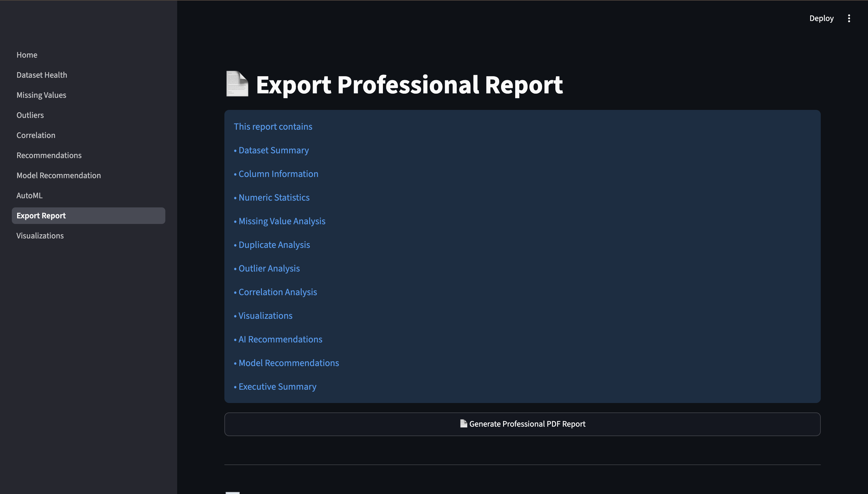
Task: Open the Outliers page
Action: click(x=89, y=115)
